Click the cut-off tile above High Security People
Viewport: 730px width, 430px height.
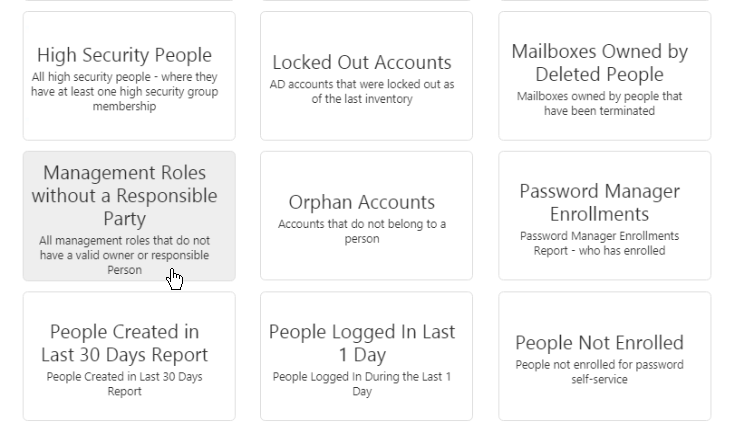(x=129, y=1)
